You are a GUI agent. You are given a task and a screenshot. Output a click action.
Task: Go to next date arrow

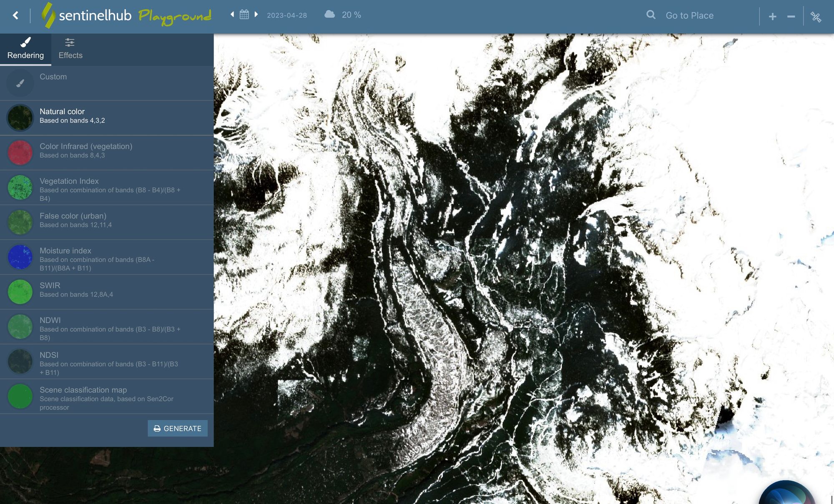256,15
